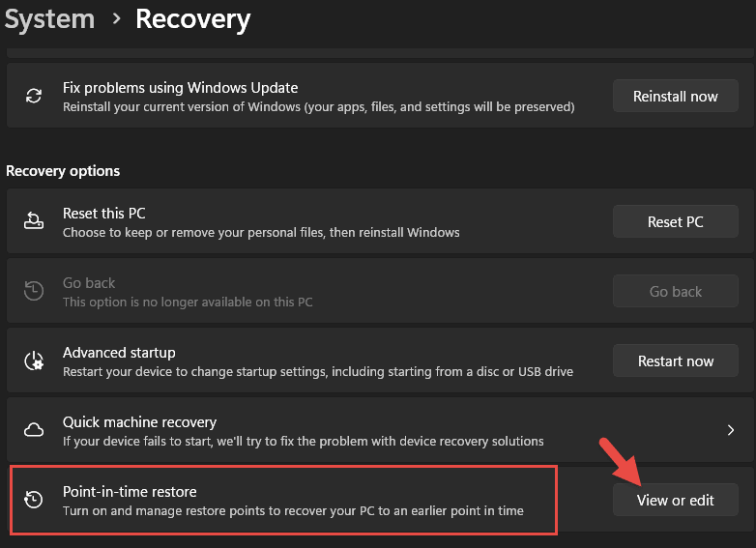756x548 pixels.
Task: Click the Restart now button
Action: coord(676,361)
